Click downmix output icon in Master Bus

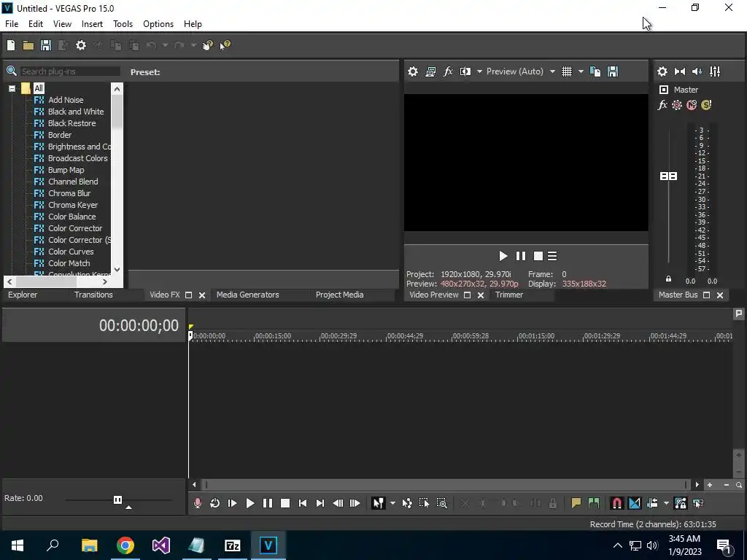[680, 71]
